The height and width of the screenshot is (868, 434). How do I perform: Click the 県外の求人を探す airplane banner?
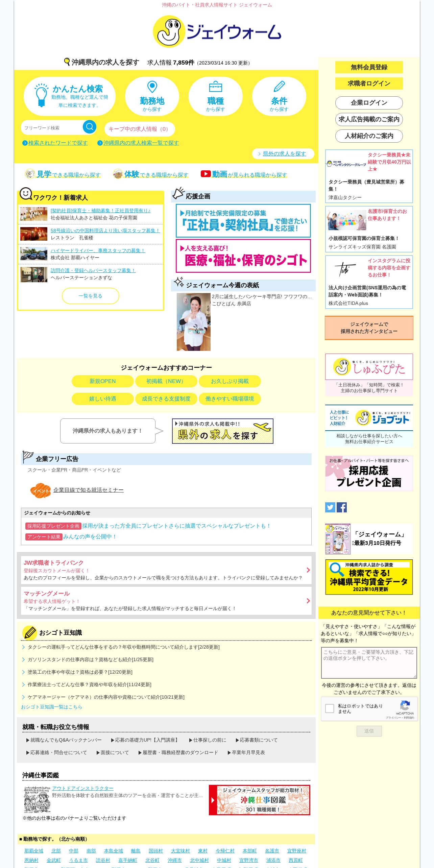223,431
